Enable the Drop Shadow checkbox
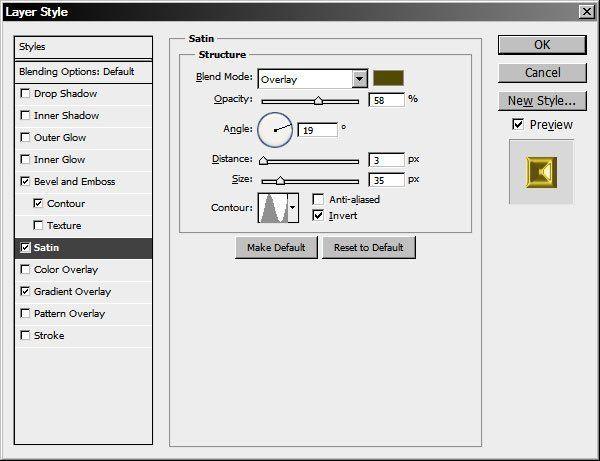 [25, 93]
